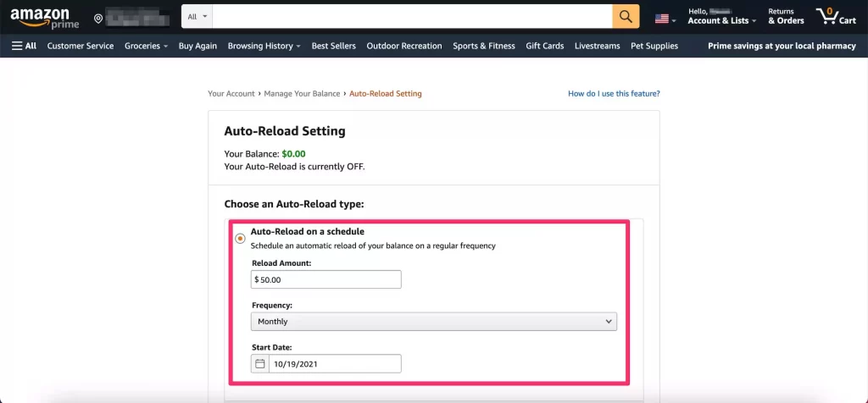Open the search category All dropdown

[197, 17]
